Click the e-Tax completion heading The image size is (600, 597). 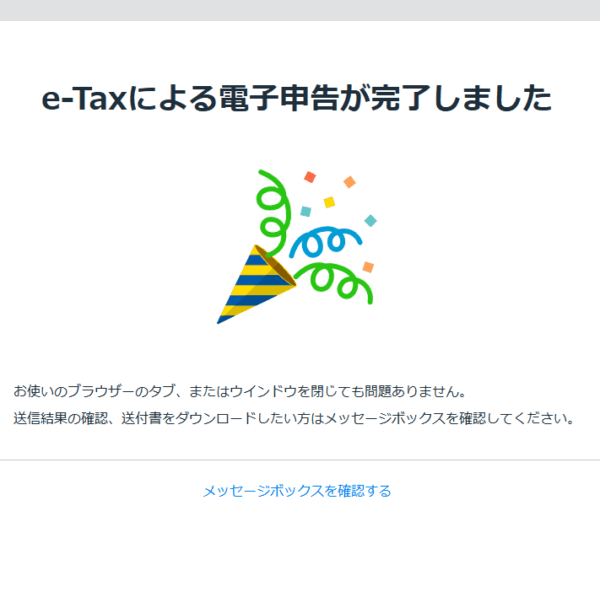click(x=297, y=98)
